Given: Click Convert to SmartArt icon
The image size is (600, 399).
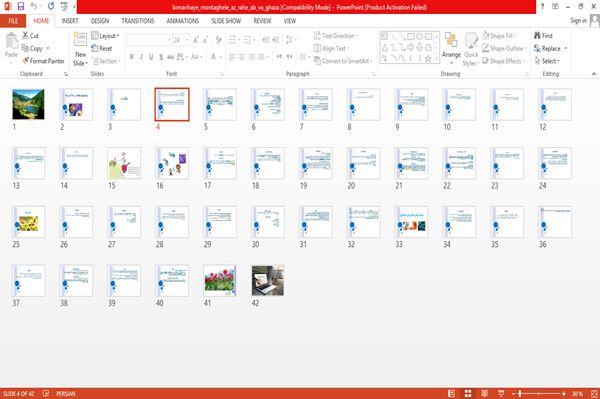Looking at the screenshot, I should point(317,61).
